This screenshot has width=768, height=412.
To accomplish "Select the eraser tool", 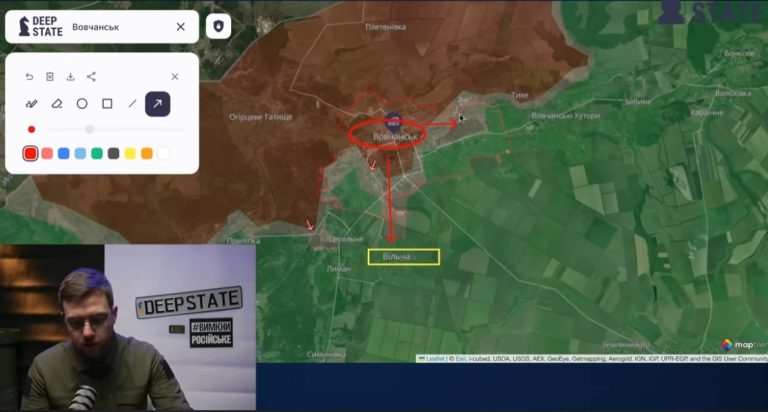I will [57, 103].
